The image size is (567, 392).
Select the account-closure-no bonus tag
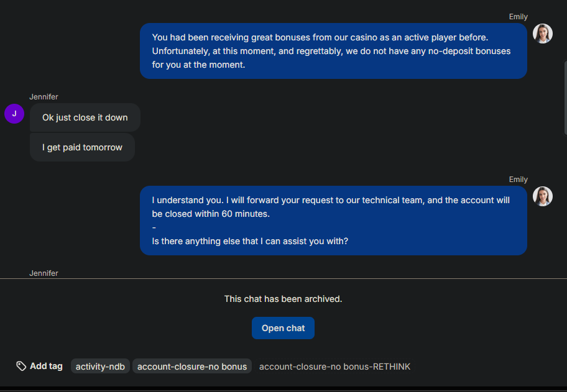[x=192, y=367]
